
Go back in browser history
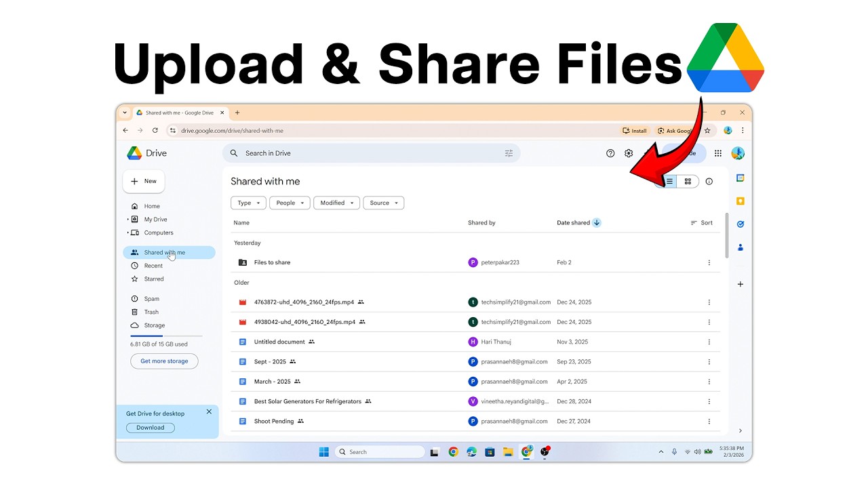(x=125, y=130)
